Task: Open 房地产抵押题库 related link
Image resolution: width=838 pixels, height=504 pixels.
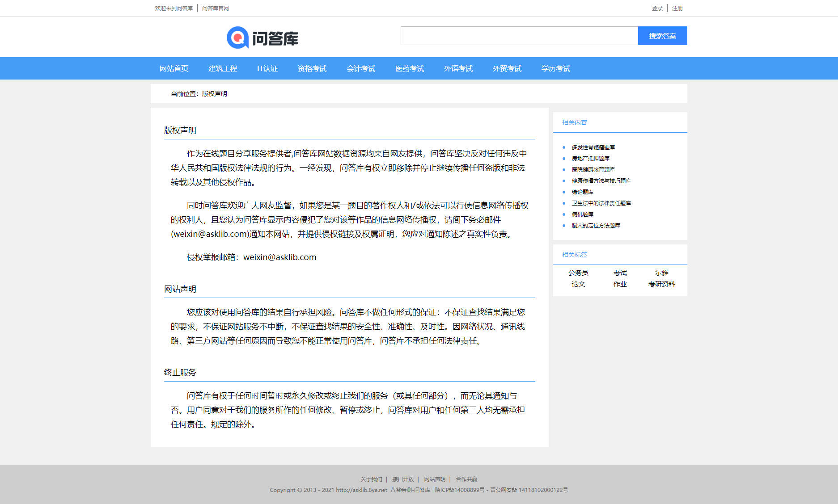Action: pos(591,158)
